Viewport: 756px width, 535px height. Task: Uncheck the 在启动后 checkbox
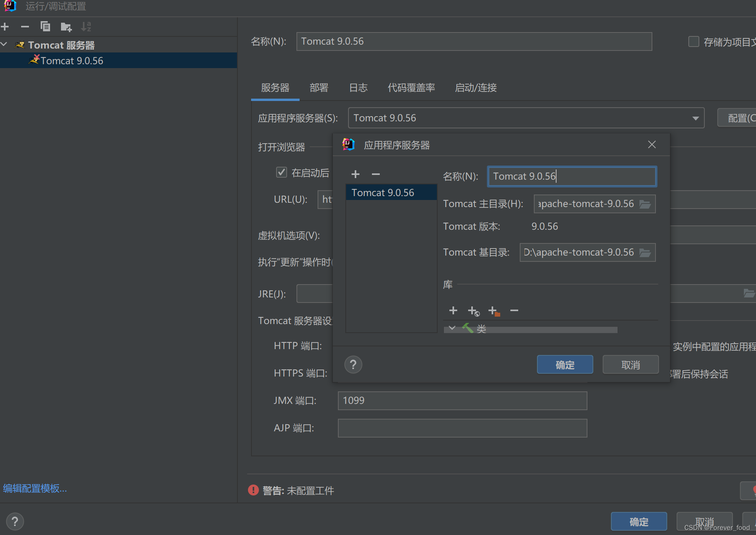pyautogui.click(x=282, y=172)
